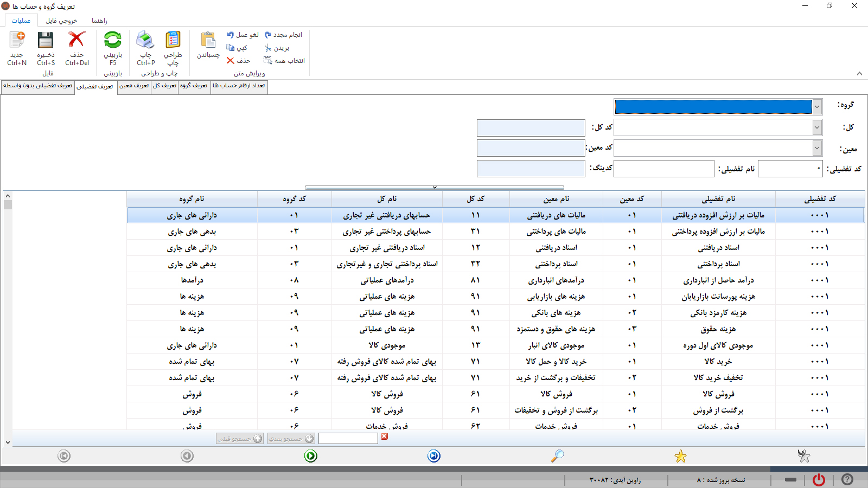Expand the کل combo box
868x488 pixels.
pyautogui.click(x=816, y=127)
